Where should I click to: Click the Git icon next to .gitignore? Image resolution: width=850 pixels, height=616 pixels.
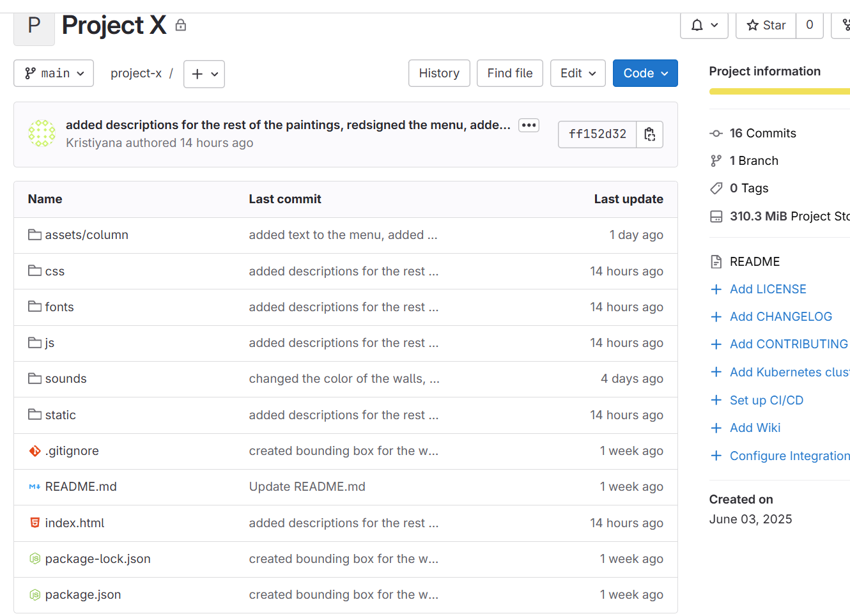click(x=34, y=450)
